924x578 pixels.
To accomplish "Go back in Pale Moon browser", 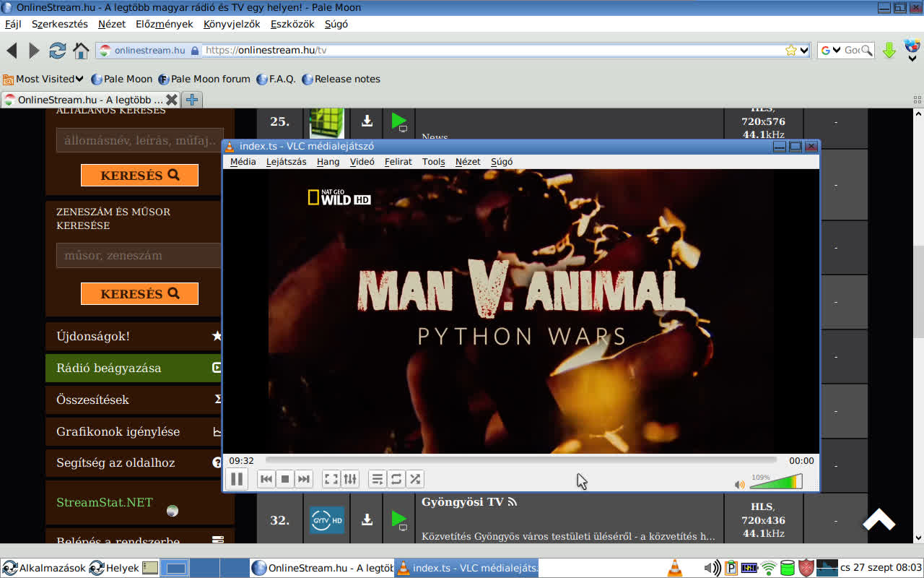I will (12, 51).
